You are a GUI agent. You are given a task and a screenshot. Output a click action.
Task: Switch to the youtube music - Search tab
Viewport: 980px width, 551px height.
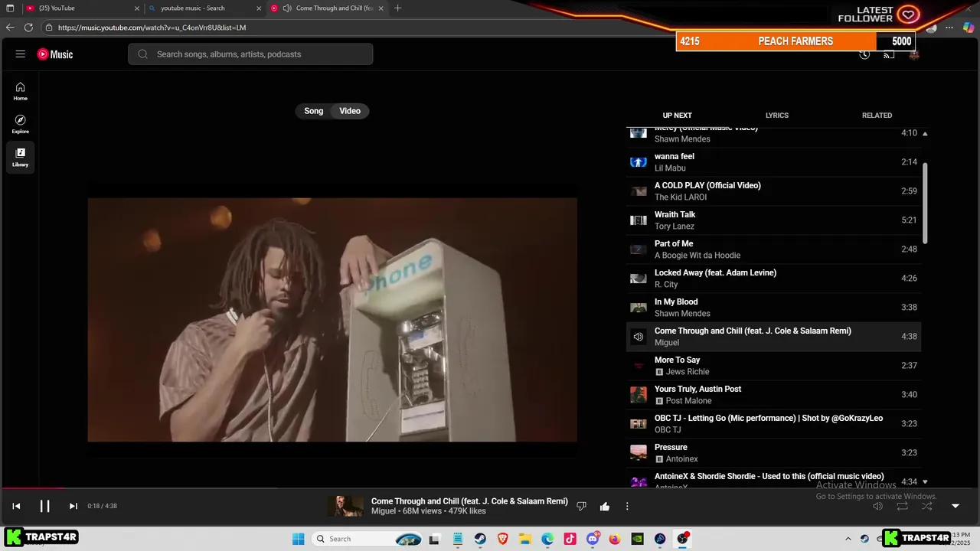click(204, 8)
